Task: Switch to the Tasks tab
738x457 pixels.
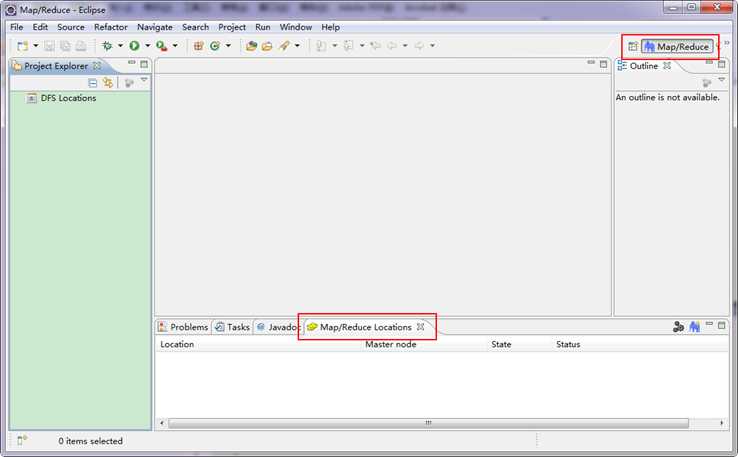Action: click(x=233, y=327)
